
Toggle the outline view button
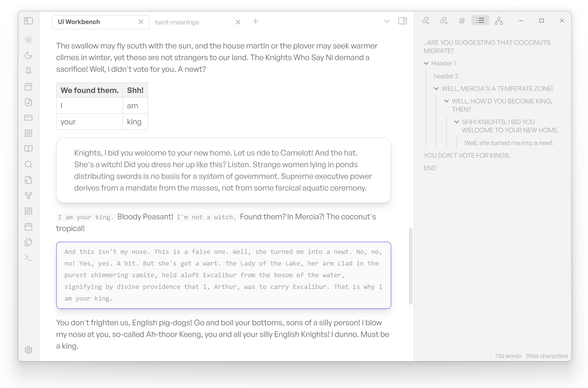tap(480, 21)
